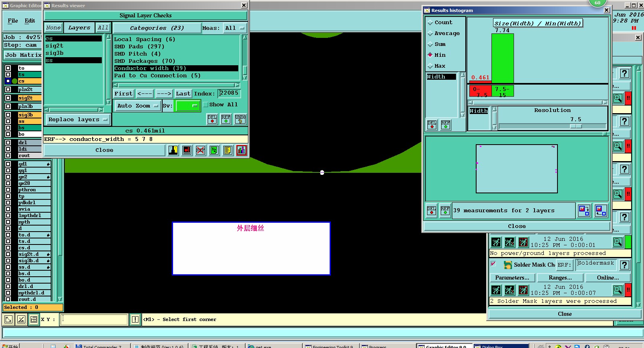Select the Count radio option

click(x=430, y=23)
